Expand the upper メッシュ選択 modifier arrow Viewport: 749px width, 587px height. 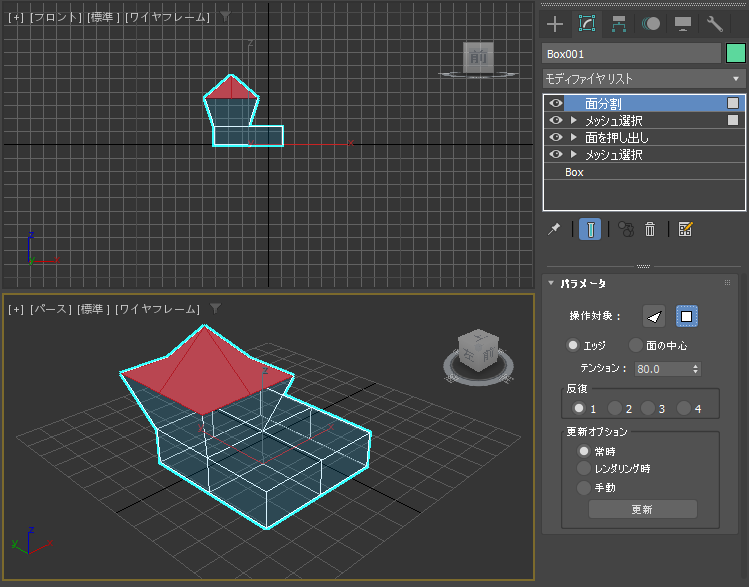coord(574,120)
